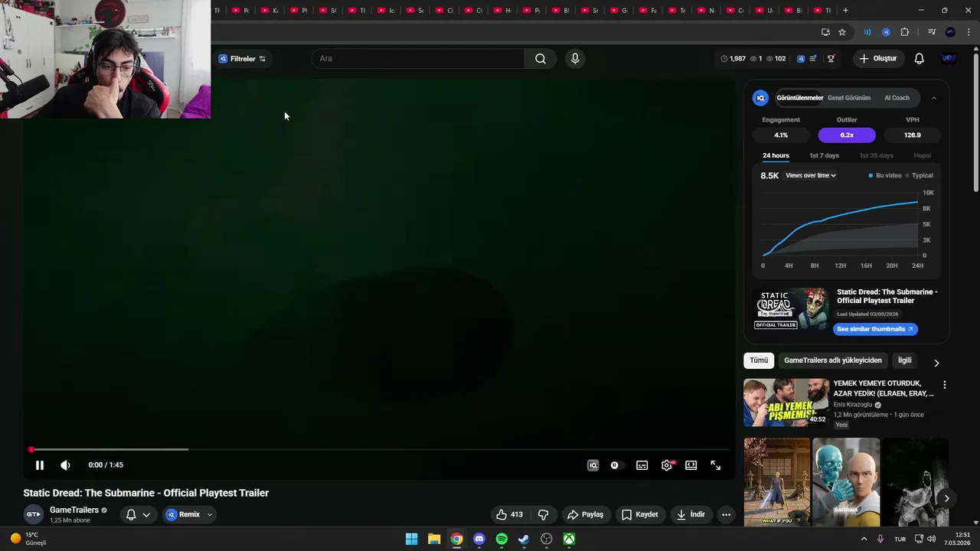This screenshot has width=980, height=551.
Task: Start voice search with microphone icon
Action: point(575,59)
